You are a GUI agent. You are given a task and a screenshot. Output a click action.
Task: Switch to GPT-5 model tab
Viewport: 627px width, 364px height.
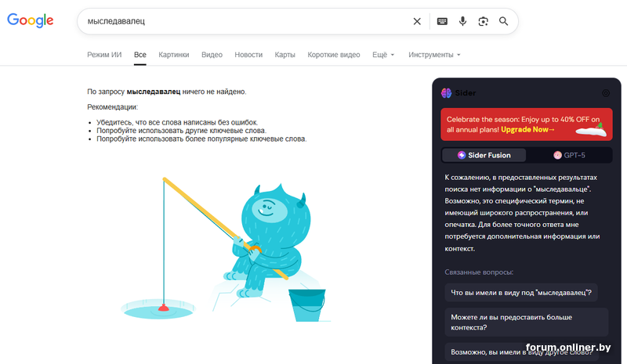[569, 155]
